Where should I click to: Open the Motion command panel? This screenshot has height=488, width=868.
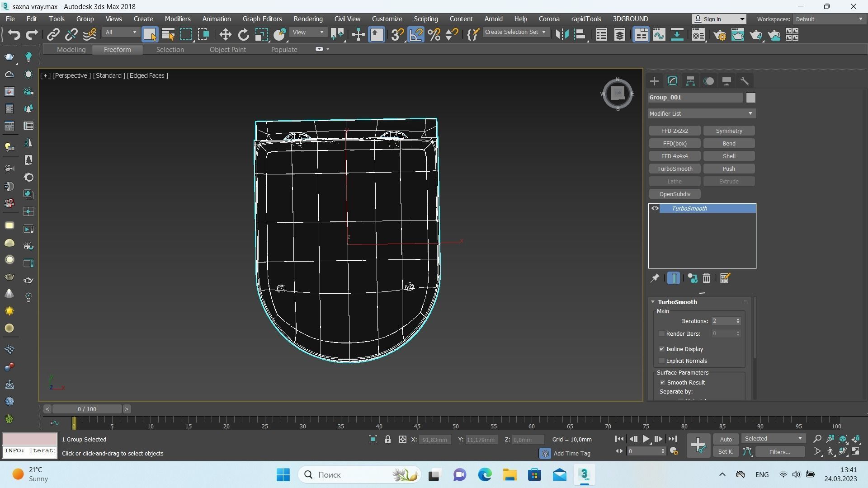tap(708, 81)
